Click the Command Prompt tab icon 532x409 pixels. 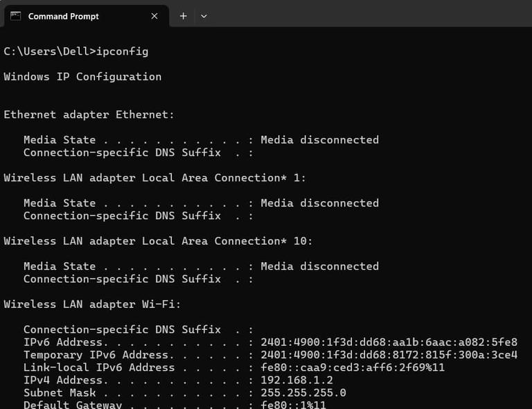click(x=15, y=16)
